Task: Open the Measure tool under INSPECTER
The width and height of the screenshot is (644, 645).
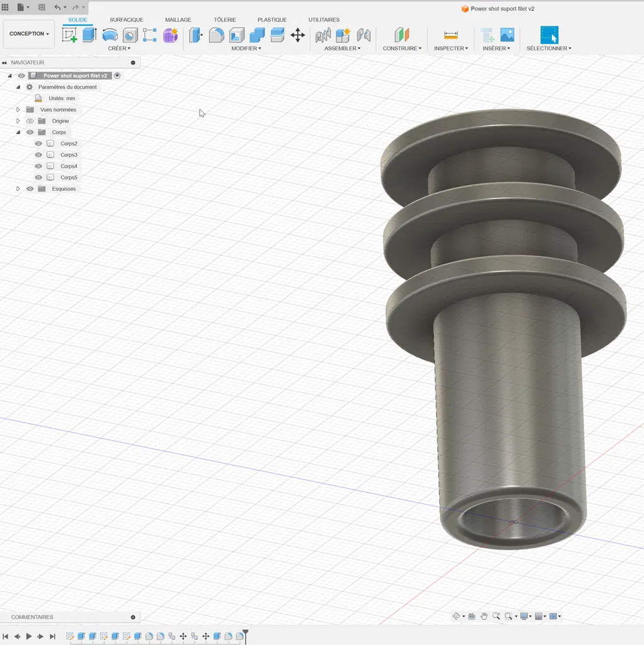Action: (x=451, y=35)
